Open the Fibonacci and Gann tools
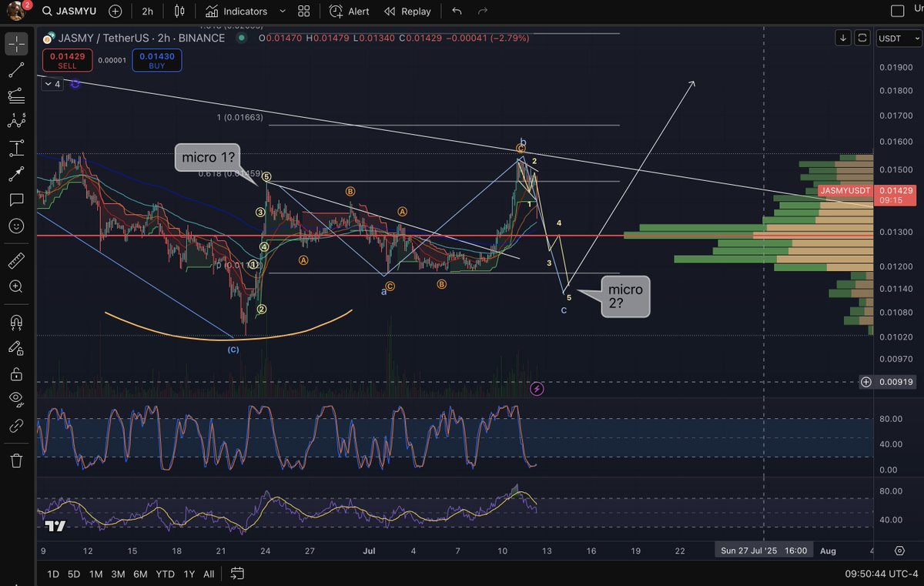Image resolution: width=924 pixels, height=586 pixels. 15,96
